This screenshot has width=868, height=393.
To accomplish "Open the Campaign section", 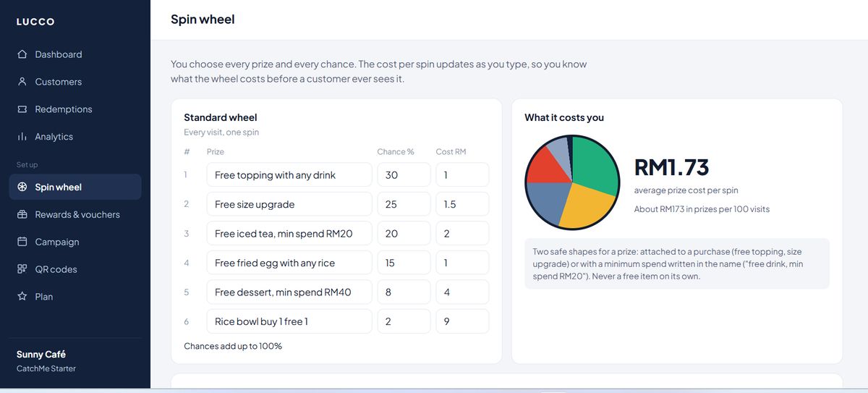I will (75, 242).
